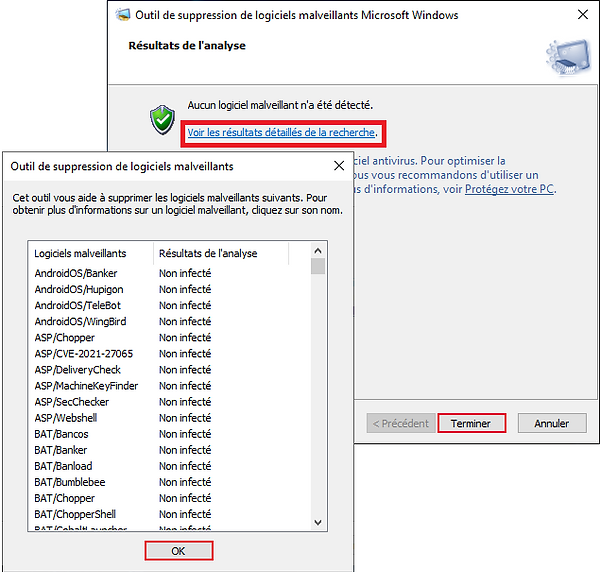Select the BAT/Banload entry

(x=63, y=466)
